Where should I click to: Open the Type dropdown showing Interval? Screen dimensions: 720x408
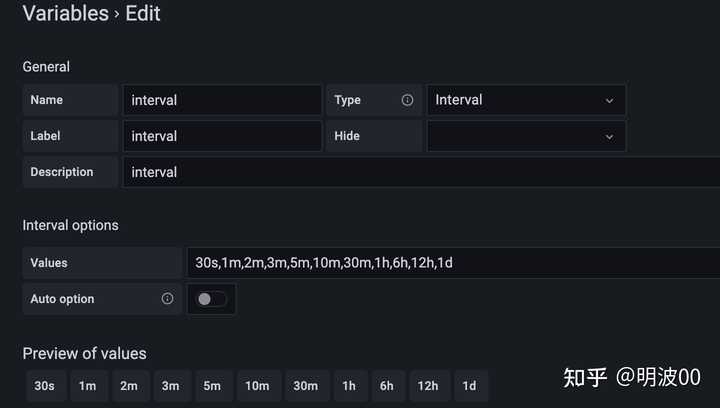coord(525,100)
